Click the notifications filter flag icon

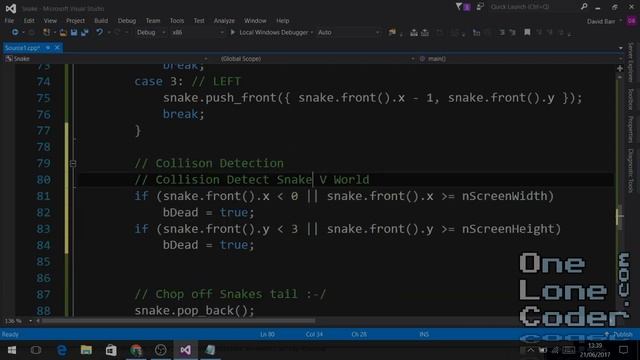click(459, 7)
